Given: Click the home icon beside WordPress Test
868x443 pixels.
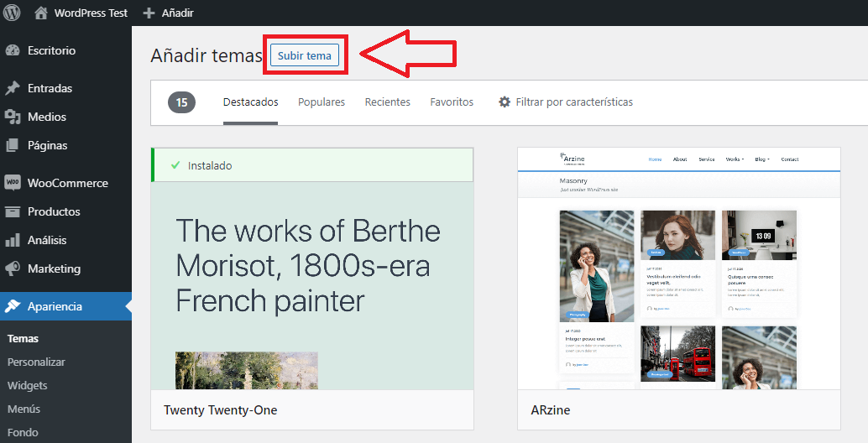Looking at the screenshot, I should [x=41, y=13].
